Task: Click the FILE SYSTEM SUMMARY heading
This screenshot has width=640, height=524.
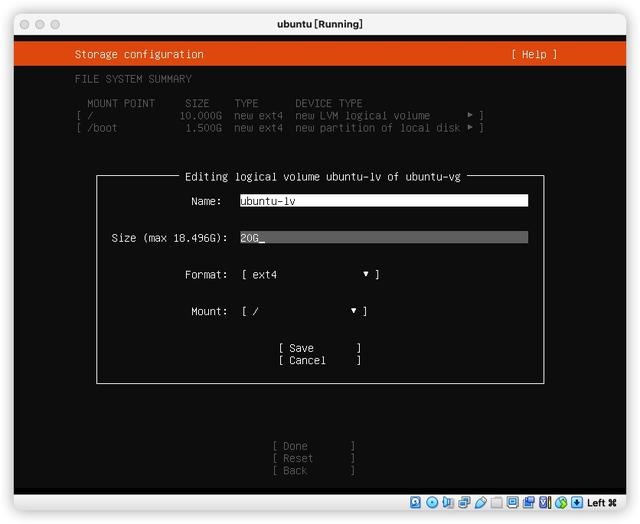Action: click(x=133, y=79)
